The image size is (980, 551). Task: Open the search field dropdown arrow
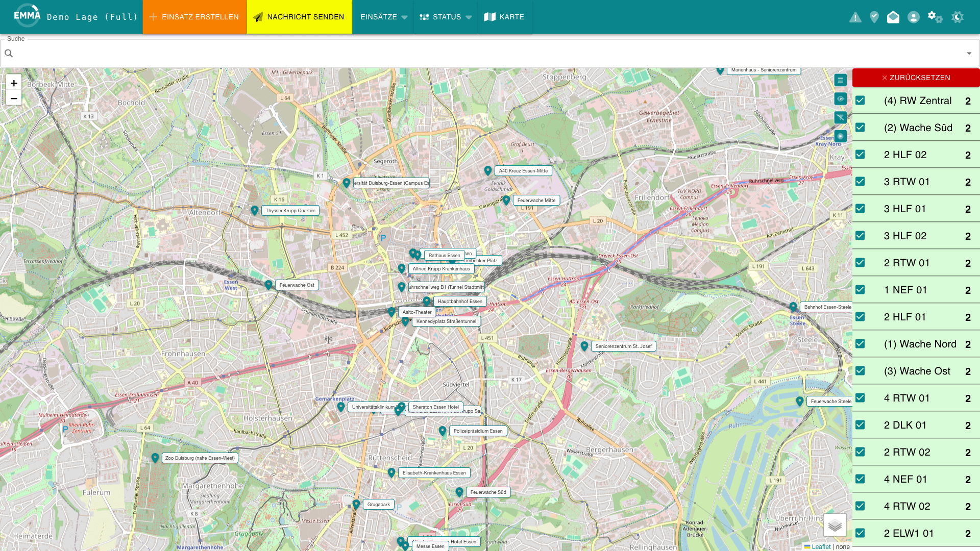969,54
